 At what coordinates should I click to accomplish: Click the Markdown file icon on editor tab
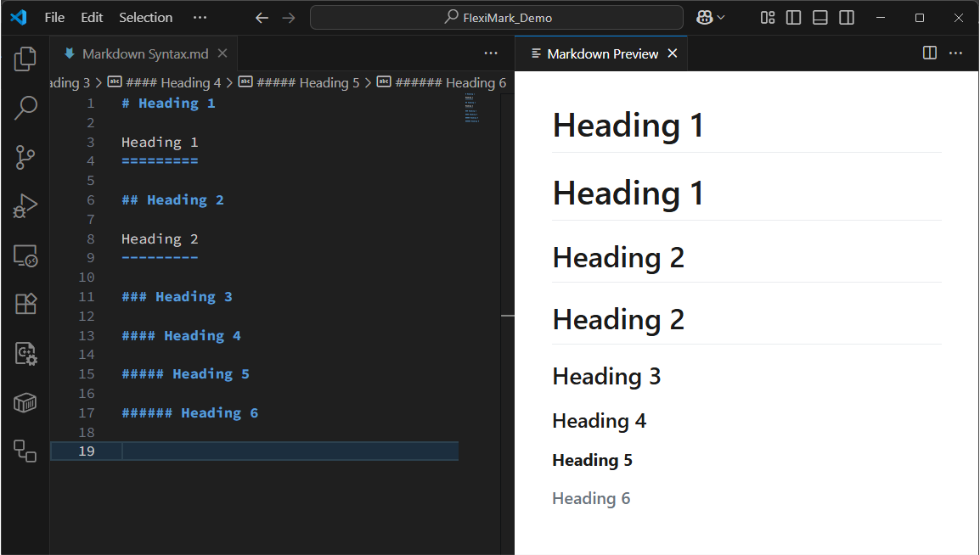coord(70,53)
